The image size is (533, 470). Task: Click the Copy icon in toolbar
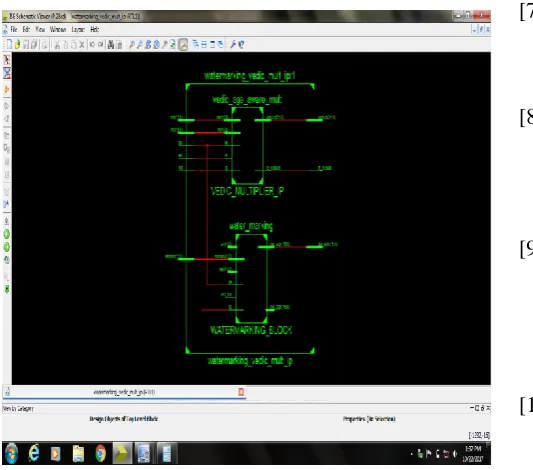65,44
